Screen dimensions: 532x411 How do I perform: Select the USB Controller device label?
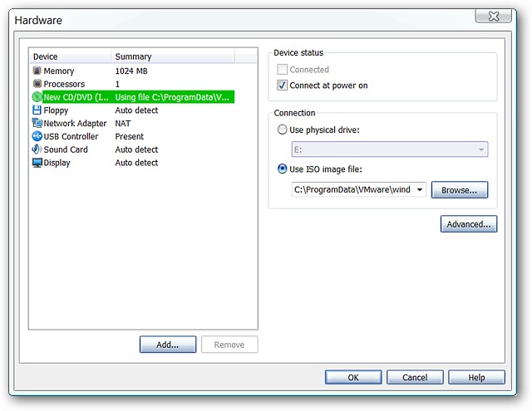[x=71, y=136]
